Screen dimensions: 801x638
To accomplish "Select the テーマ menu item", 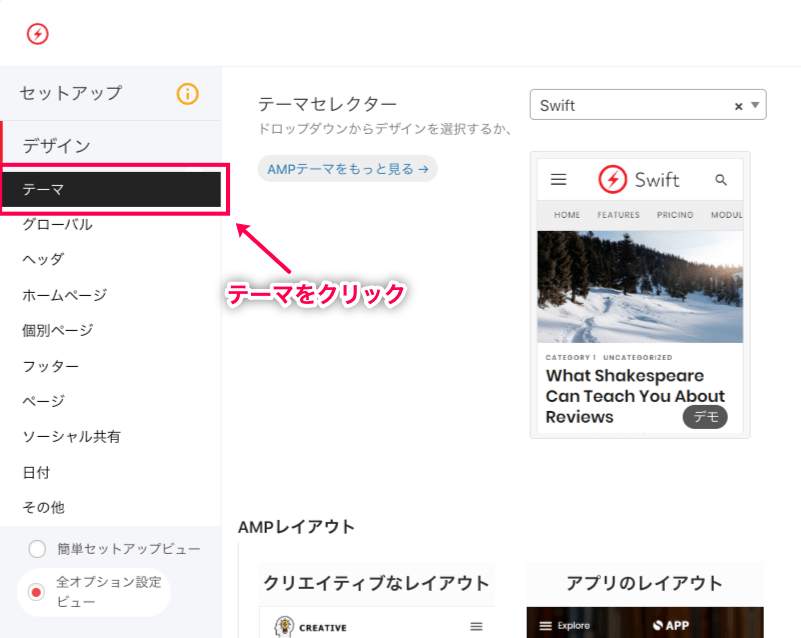I will click(x=112, y=190).
